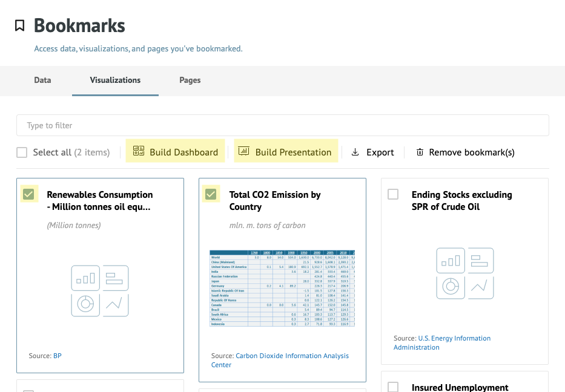The image size is (565, 392).
Task: Click the Build Presentation chart icon
Action: tap(244, 151)
